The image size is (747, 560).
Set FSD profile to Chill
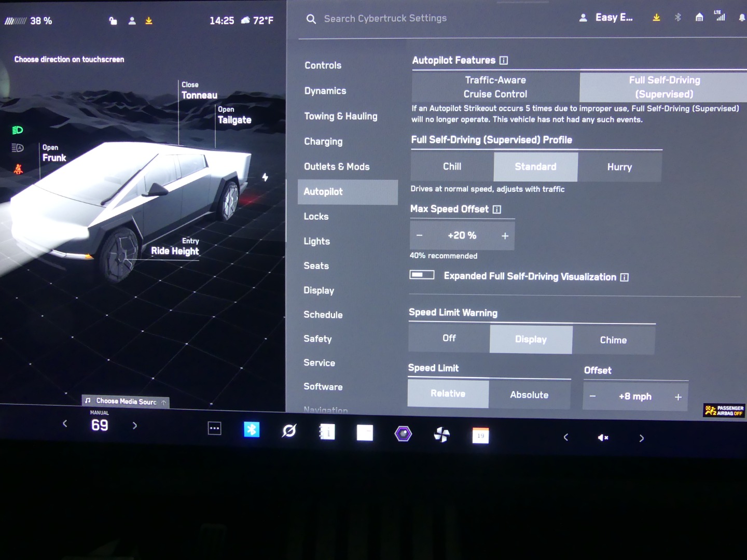pyautogui.click(x=452, y=166)
